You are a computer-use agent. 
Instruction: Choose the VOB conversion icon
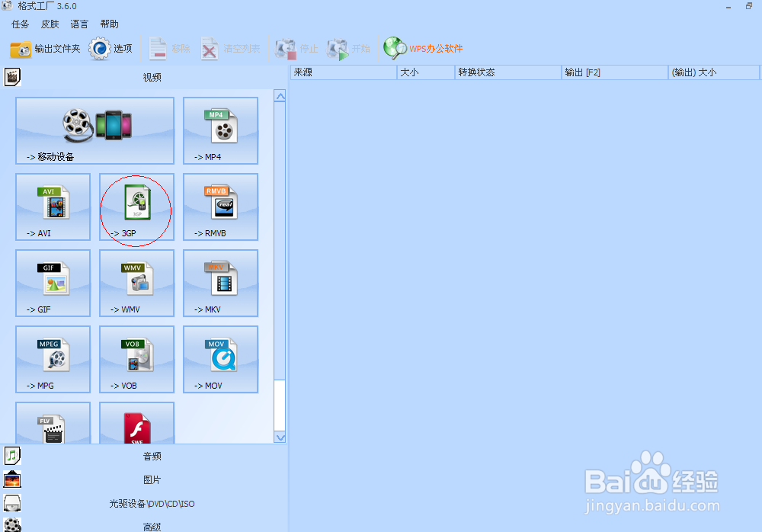pyautogui.click(x=136, y=360)
